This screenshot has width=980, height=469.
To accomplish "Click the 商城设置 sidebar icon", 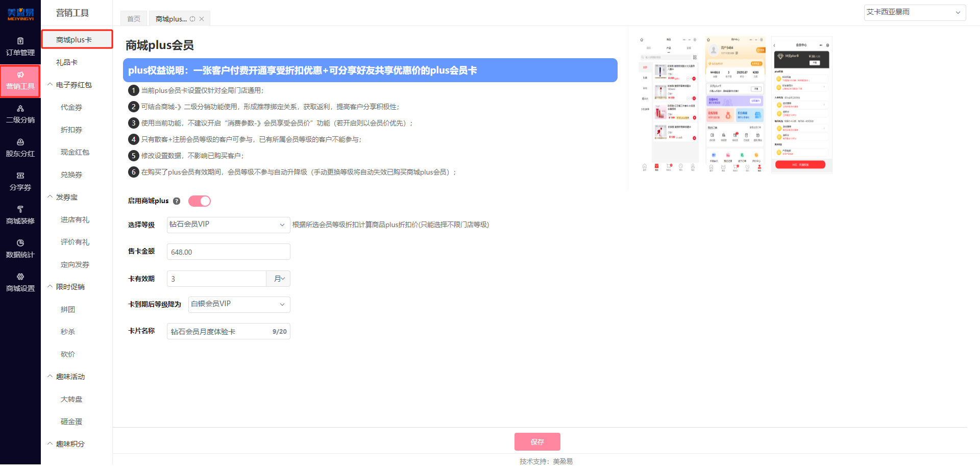I will pos(20,282).
